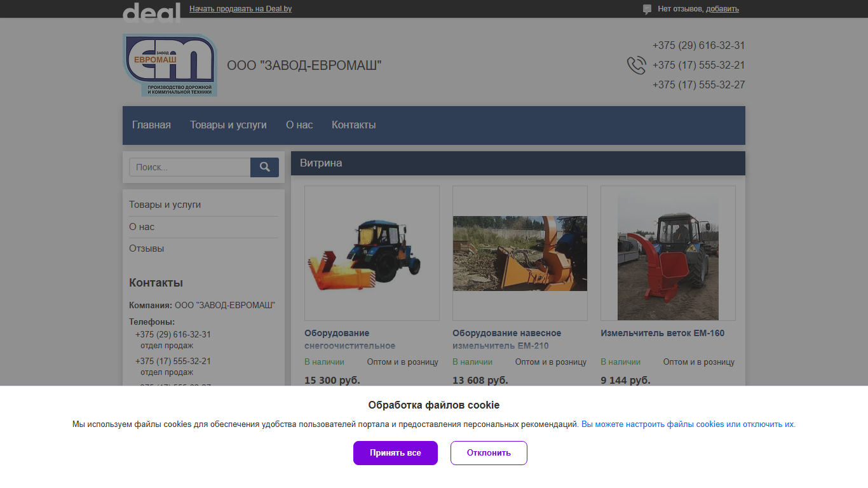Open Контакты in the navigation bar
Screen dimensions: 868x488
pos(354,125)
